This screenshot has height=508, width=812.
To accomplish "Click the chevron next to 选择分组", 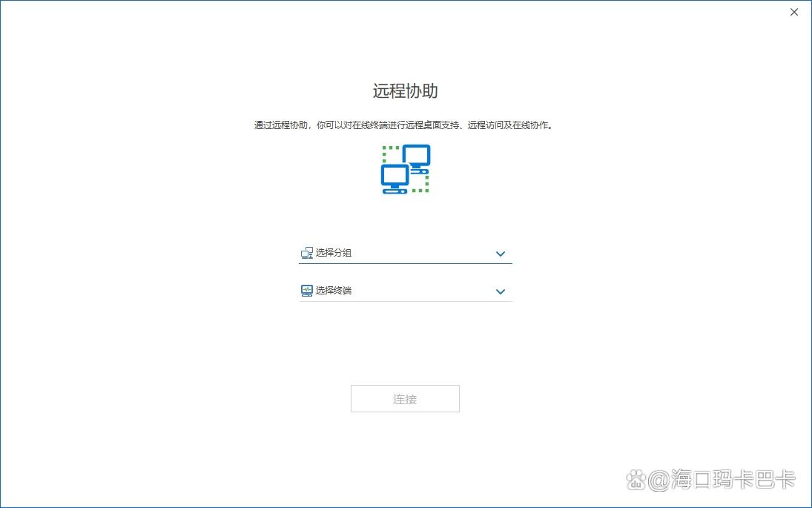I will point(500,253).
